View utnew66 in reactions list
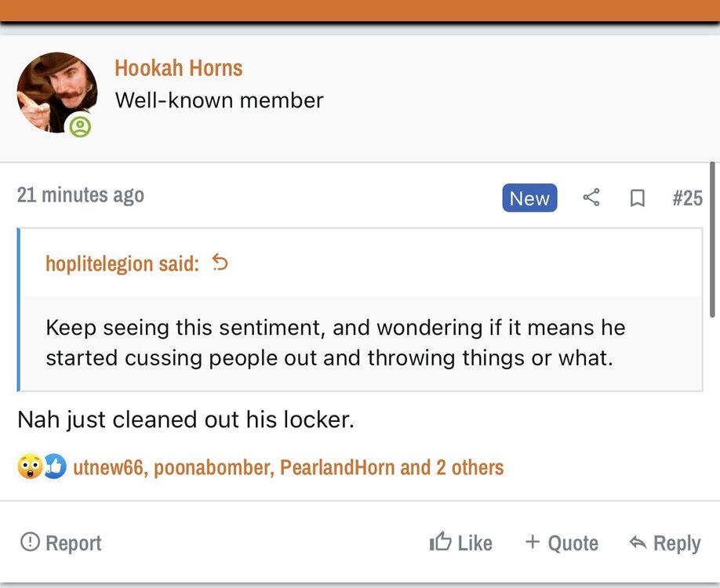This screenshot has height=588, width=720. (107, 468)
